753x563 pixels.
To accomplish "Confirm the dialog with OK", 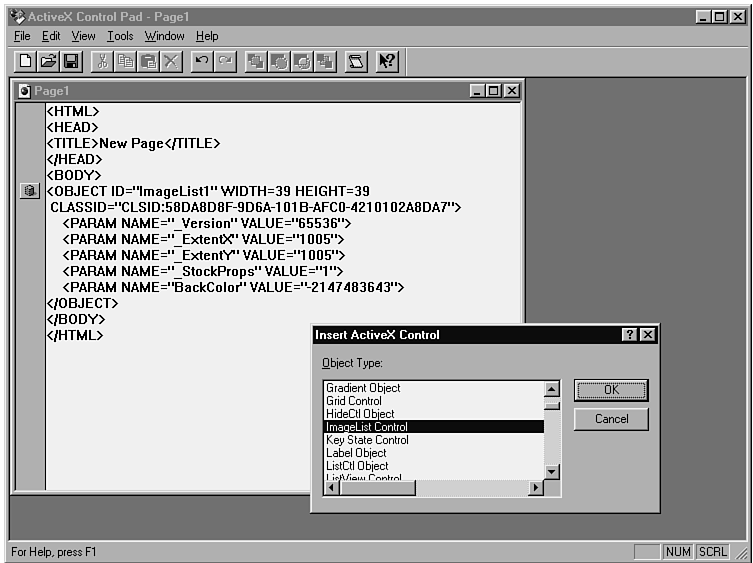I will (611, 390).
